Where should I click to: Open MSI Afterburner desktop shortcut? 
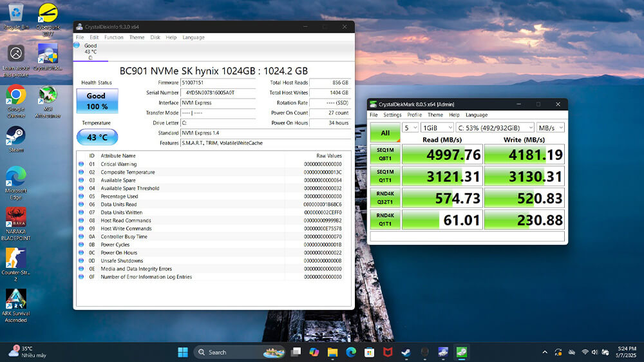click(48, 102)
